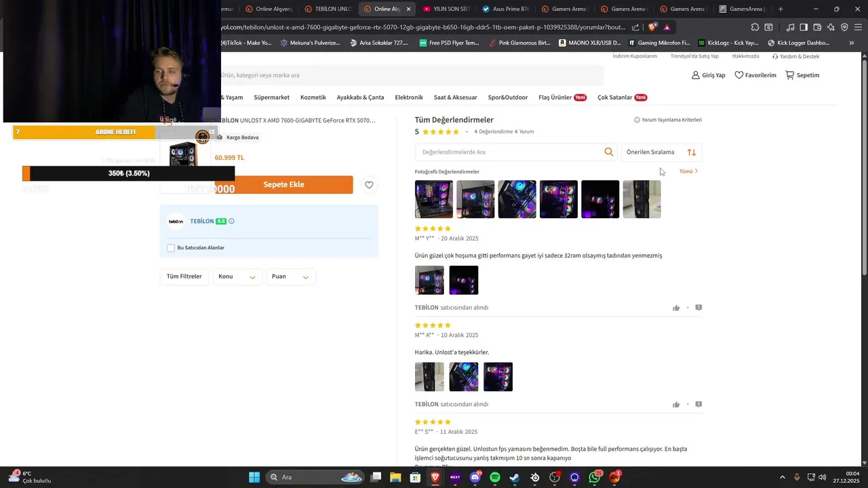Expand the Puan filter dropdown

tap(290, 277)
